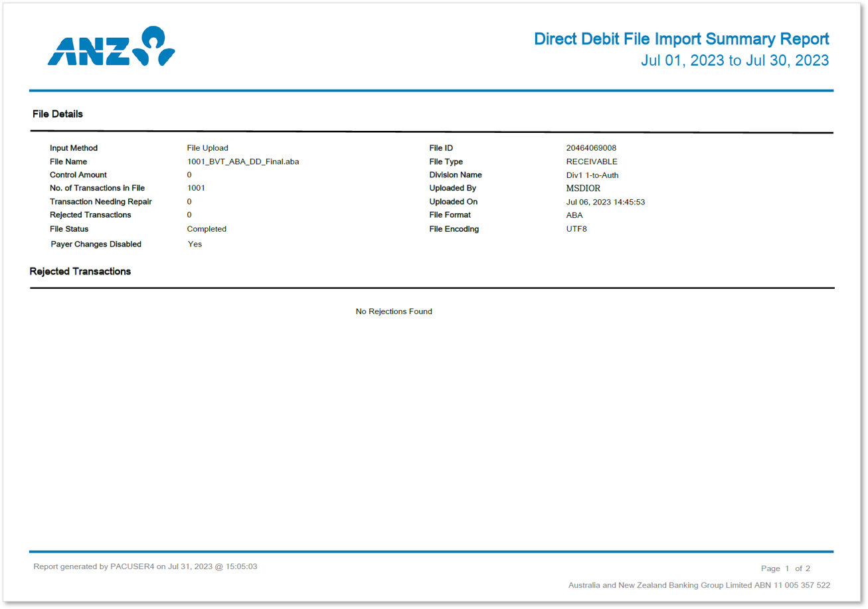Click the Page 1 of 2 indicator
This screenshot has height=609, width=868.
[x=784, y=568]
